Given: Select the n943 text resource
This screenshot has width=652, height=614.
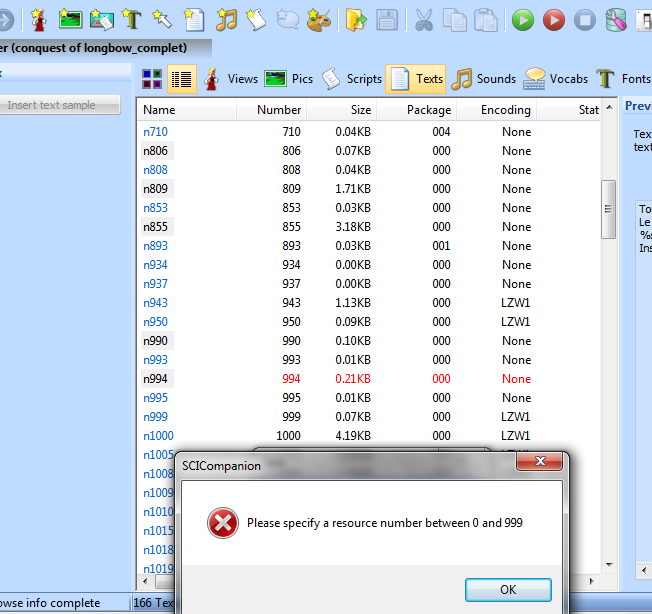Looking at the screenshot, I should pos(155,303).
